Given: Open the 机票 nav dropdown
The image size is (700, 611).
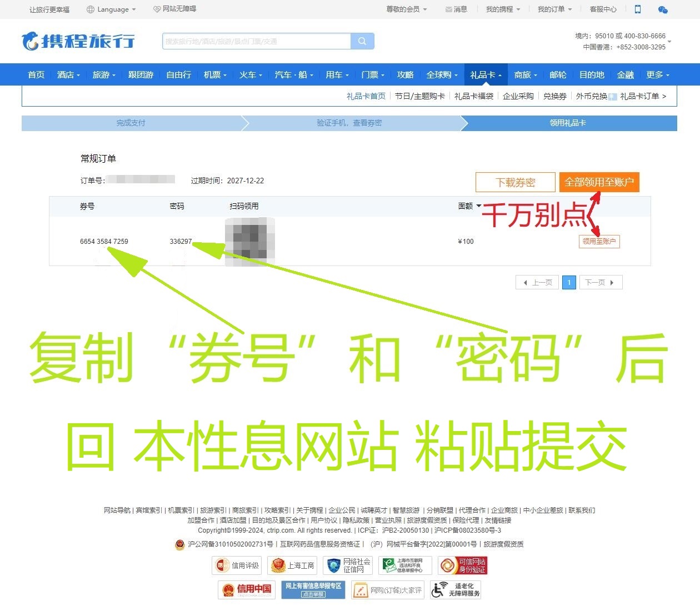Looking at the screenshot, I should [x=215, y=74].
